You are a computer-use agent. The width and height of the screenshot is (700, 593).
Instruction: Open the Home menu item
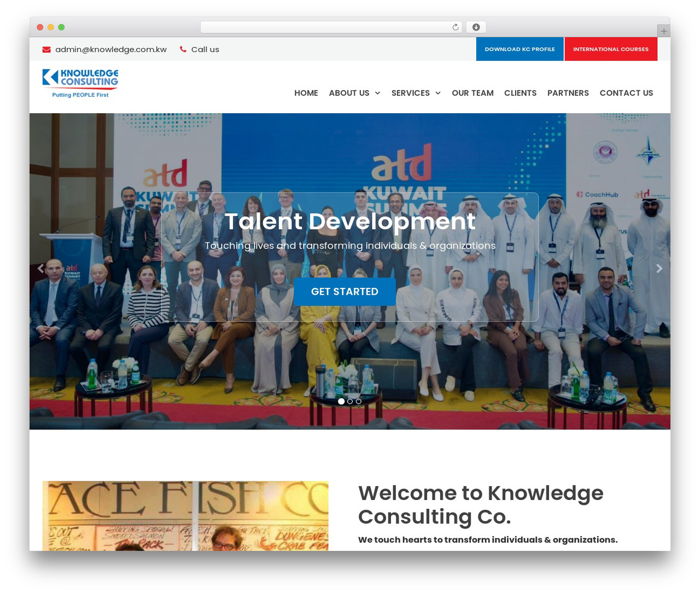306,93
